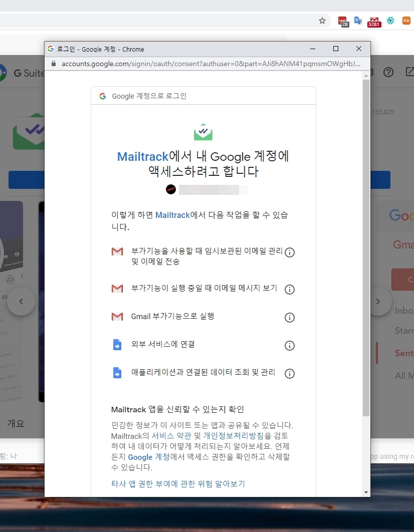Image resolution: width=414 pixels, height=532 pixels.
Task: Close the Google login popup window
Action: tap(359, 49)
